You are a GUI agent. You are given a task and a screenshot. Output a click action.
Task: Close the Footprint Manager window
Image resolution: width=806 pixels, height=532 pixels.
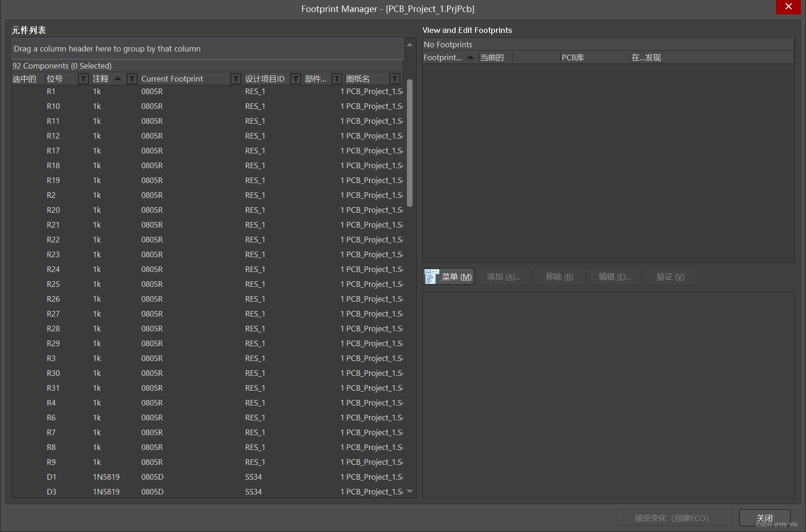point(788,6)
